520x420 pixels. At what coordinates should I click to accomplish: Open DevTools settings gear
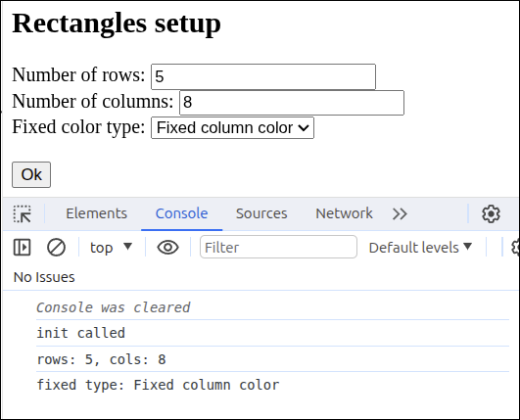tap(491, 213)
